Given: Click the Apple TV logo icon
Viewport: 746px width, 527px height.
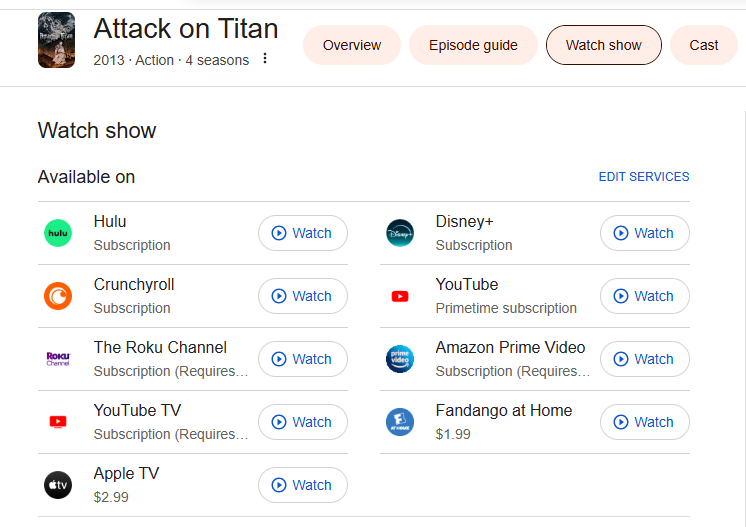Looking at the screenshot, I should point(58,485).
